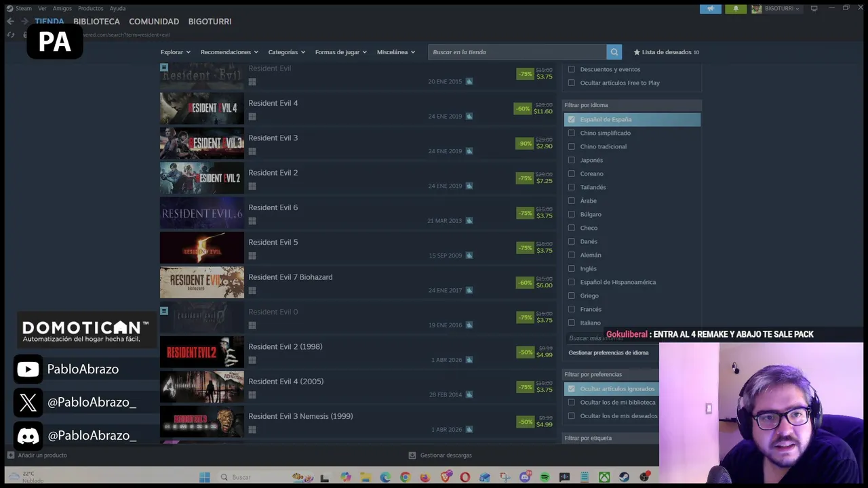Switch to the BIBLIOTECA tab

coord(96,22)
